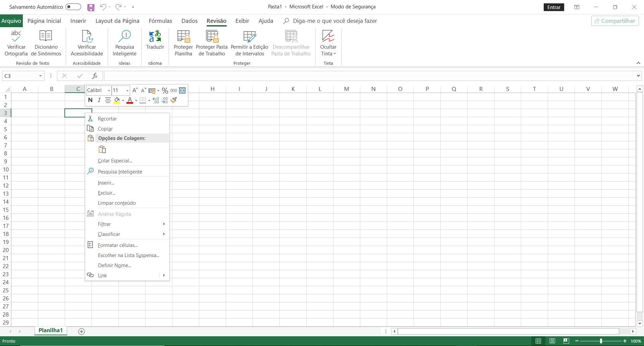Apply percent style from mini toolbar
644x346 pixels.
point(165,90)
